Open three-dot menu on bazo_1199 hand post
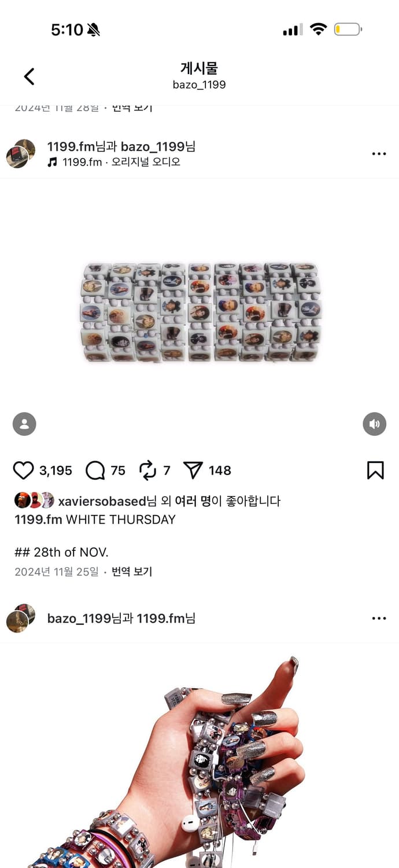 tap(379, 619)
